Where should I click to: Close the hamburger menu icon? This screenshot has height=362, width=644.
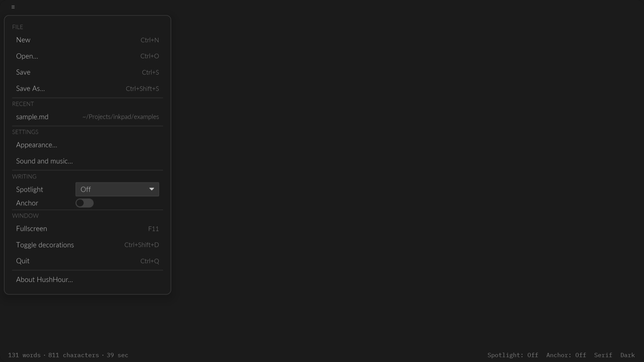tap(13, 7)
